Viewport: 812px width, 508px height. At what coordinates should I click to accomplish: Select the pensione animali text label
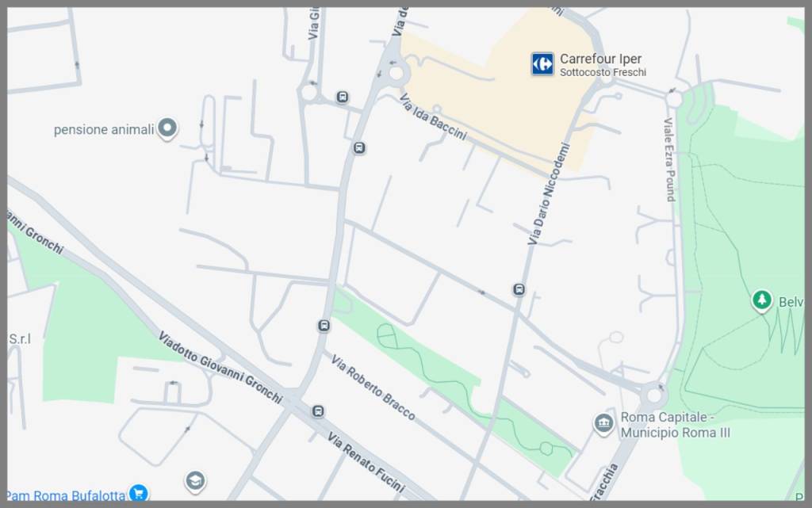pyautogui.click(x=104, y=129)
